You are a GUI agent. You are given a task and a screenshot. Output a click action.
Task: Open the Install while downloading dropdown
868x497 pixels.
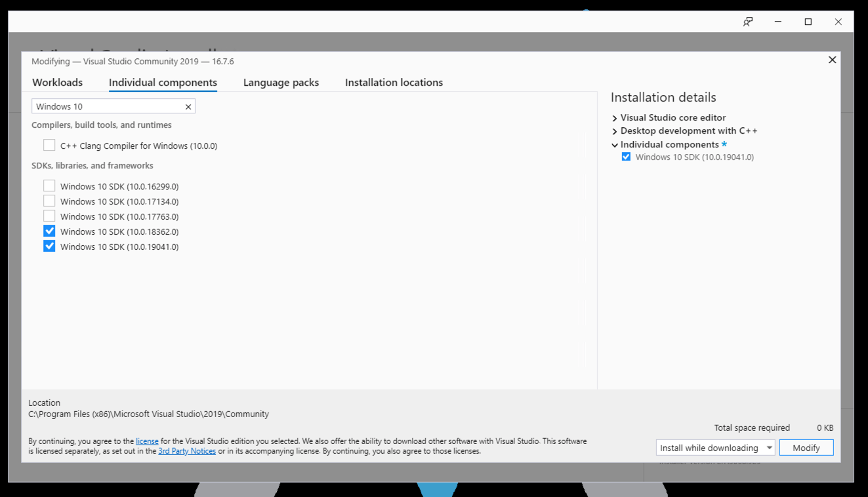[x=715, y=448]
